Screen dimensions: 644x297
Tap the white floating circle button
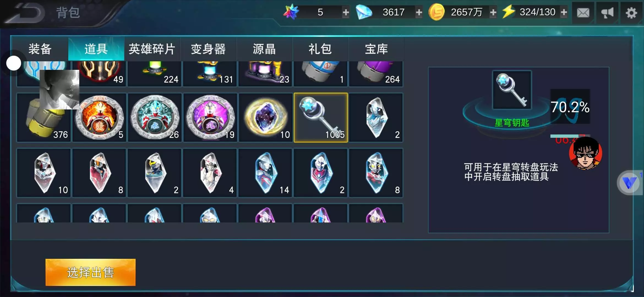click(14, 63)
